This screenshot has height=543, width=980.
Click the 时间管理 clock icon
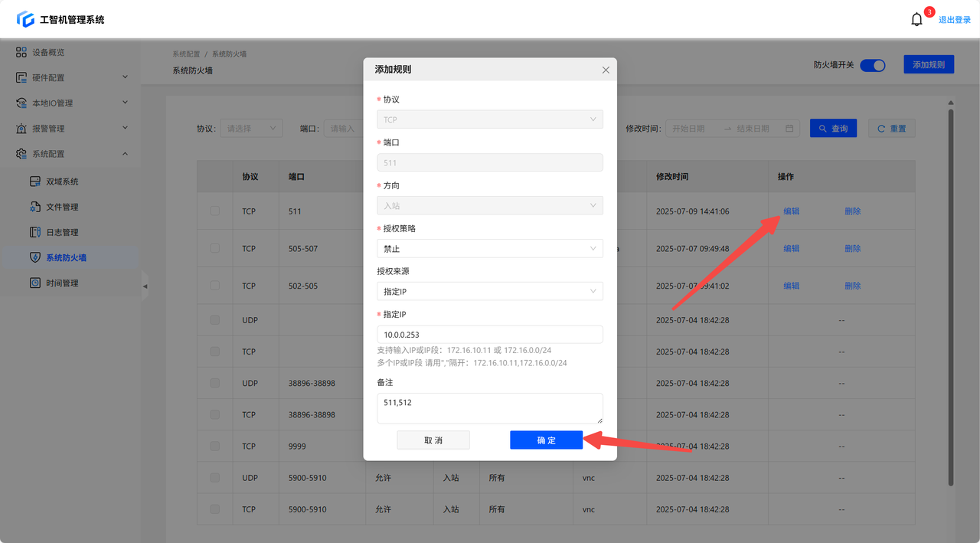[35, 283]
